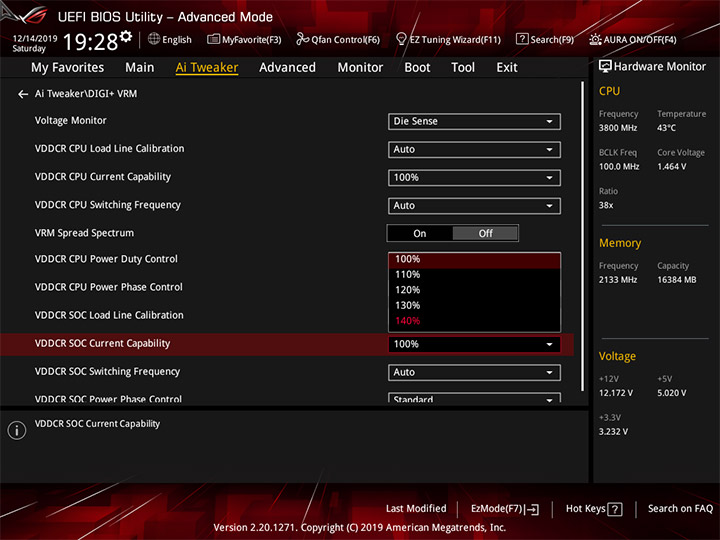720x540 pixels.
Task: Go to Exit tab
Action: click(507, 68)
